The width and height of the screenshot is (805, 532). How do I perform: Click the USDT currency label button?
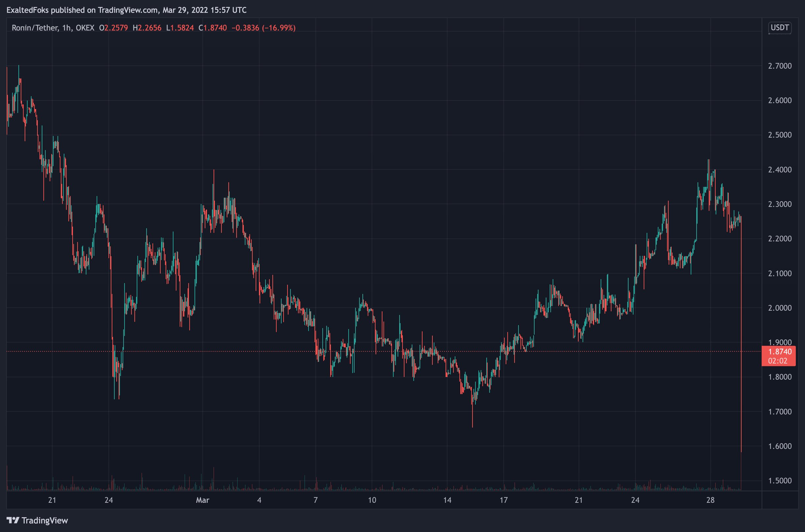tap(780, 28)
